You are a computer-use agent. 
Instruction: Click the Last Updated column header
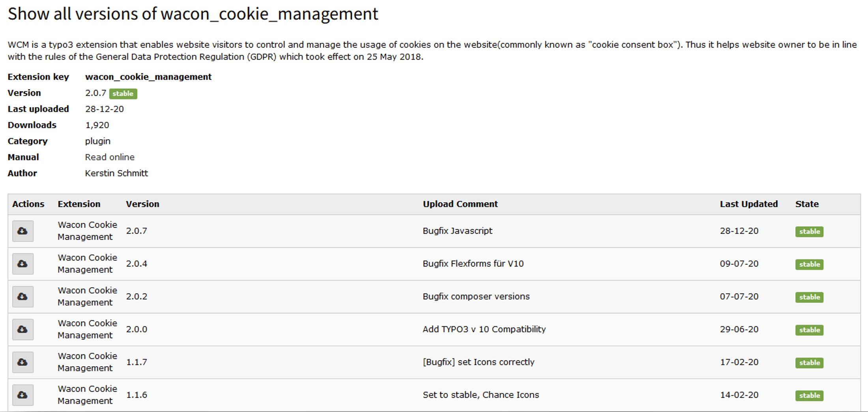coord(748,204)
